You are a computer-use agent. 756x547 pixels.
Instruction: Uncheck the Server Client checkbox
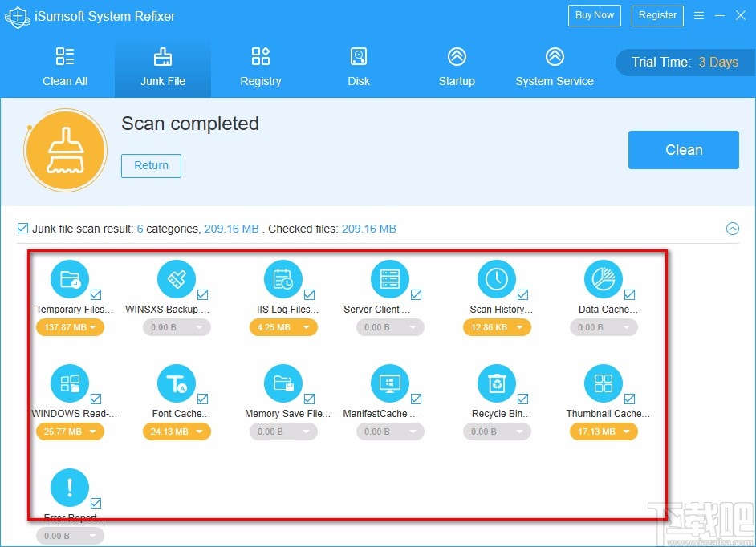tap(416, 294)
